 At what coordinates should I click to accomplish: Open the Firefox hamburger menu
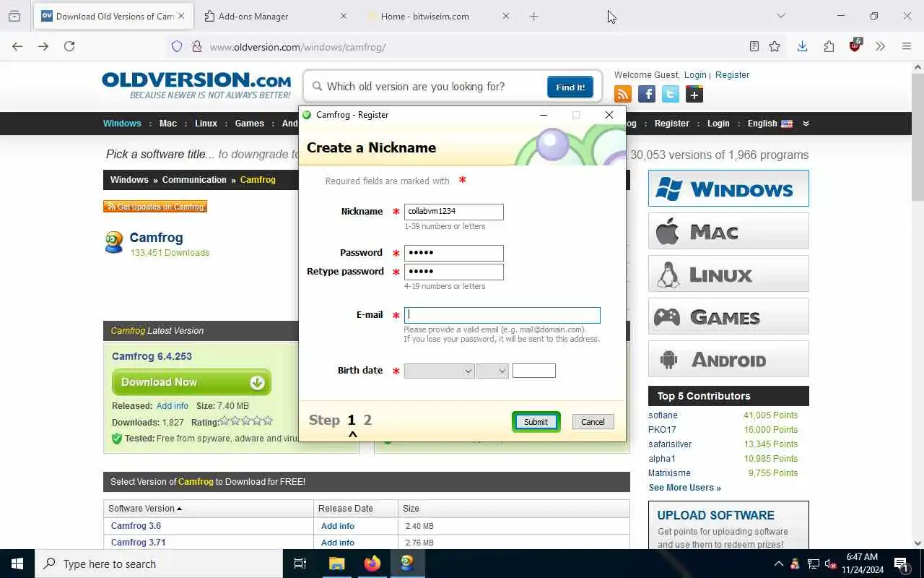[907, 46]
